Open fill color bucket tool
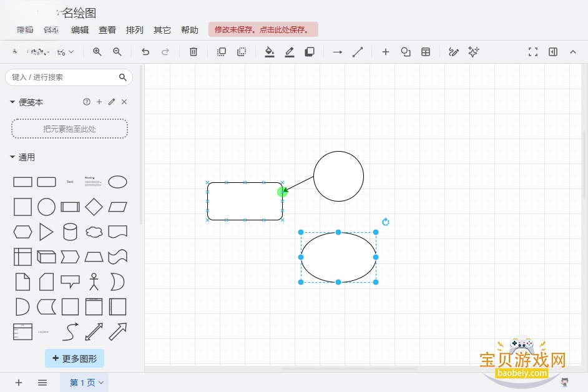This screenshot has height=392, width=588. coord(270,52)
